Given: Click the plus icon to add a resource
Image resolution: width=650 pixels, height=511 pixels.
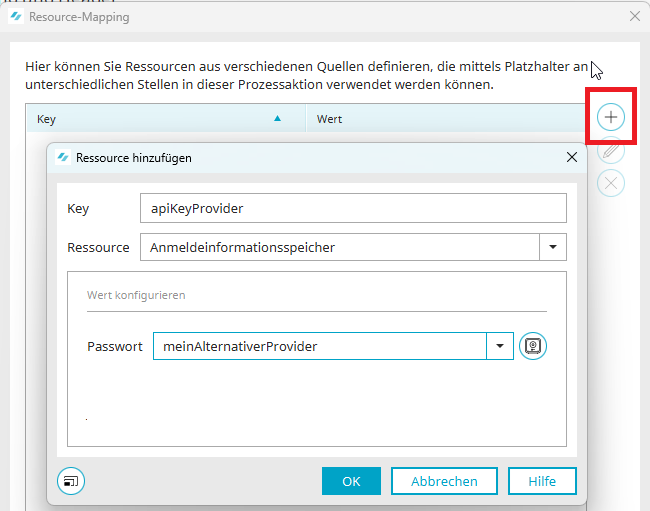Looking at the screenshot, I should (611, 117).
